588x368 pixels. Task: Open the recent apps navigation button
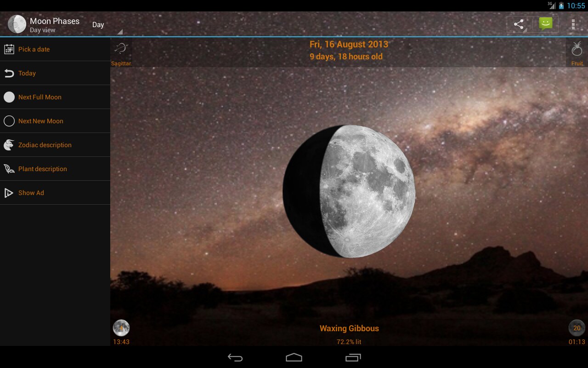353,357
